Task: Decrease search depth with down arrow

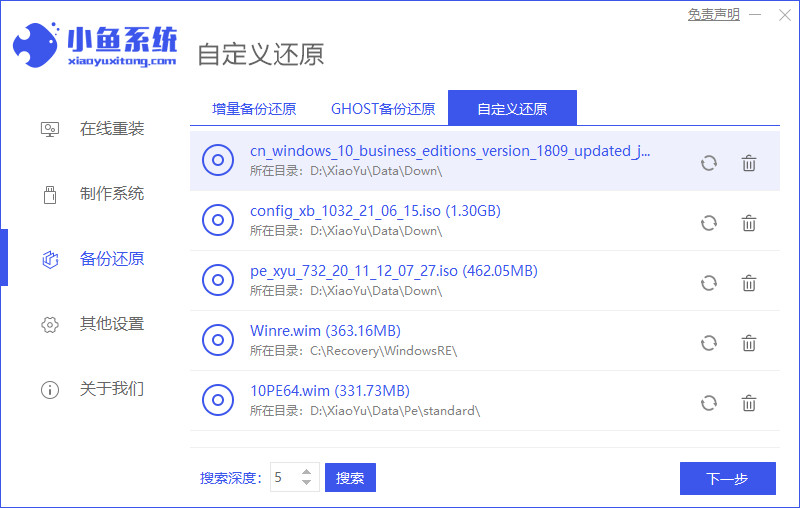Action: tap(307, 484)
